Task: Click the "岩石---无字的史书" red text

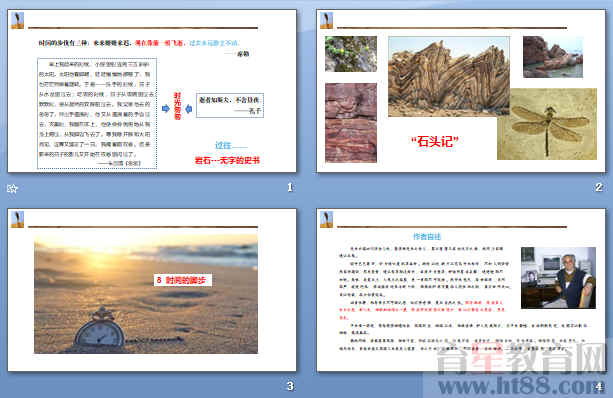Action: pyautogui.click(x=227, y=160)
